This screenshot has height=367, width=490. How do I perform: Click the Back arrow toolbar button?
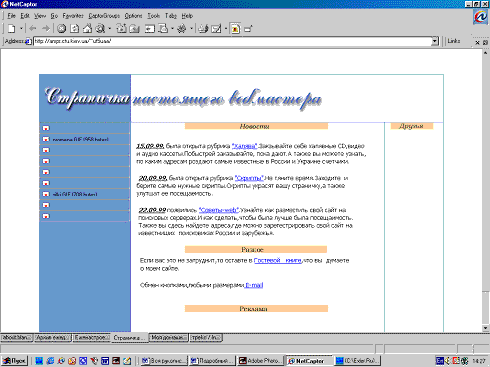pyautogui.click(x=33, y=29)
